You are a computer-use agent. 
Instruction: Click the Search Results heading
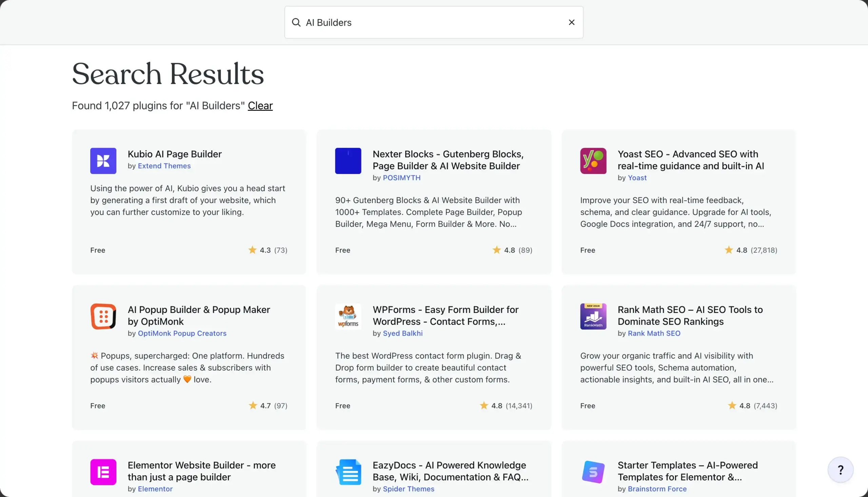point(167,73)
